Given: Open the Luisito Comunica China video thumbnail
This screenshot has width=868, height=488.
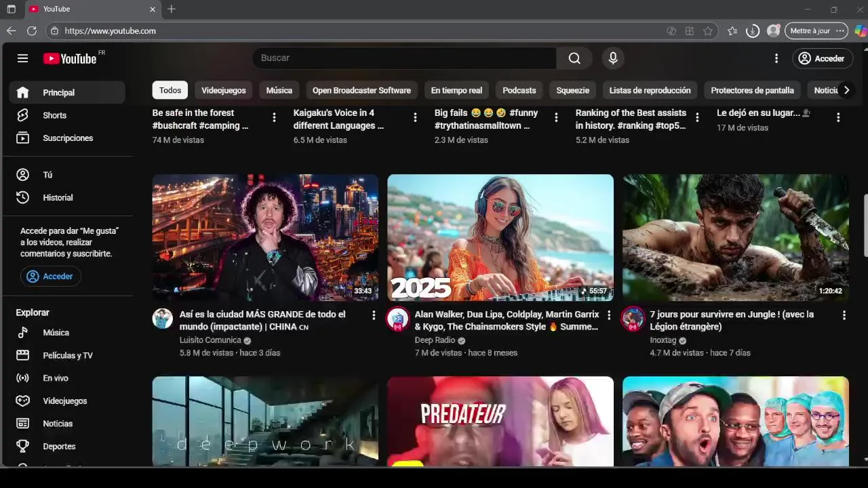Looking at the screenshot, I should pos(265,238).
